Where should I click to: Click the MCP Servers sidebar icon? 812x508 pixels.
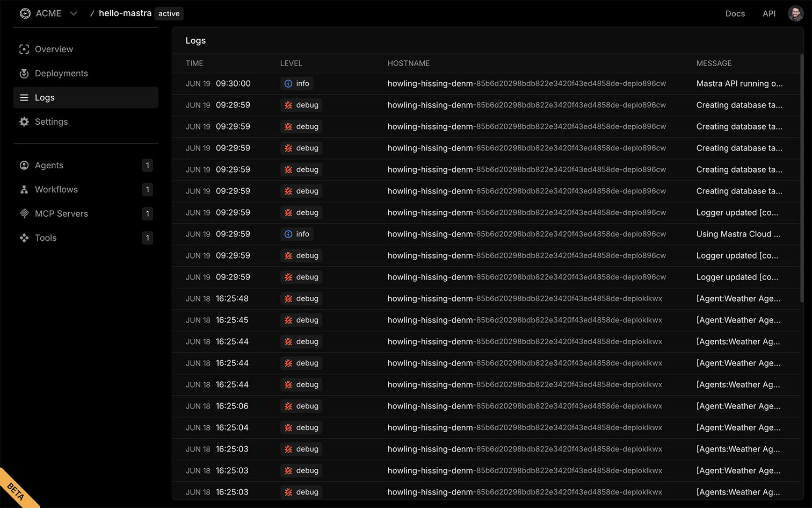pyautogui.click(x=24, y=214)
